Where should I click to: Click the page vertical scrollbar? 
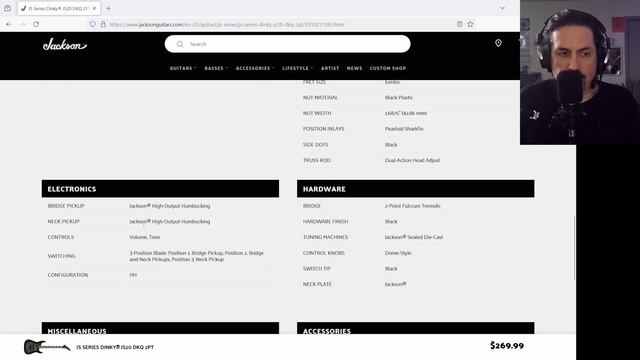click(x=574, y=248)
